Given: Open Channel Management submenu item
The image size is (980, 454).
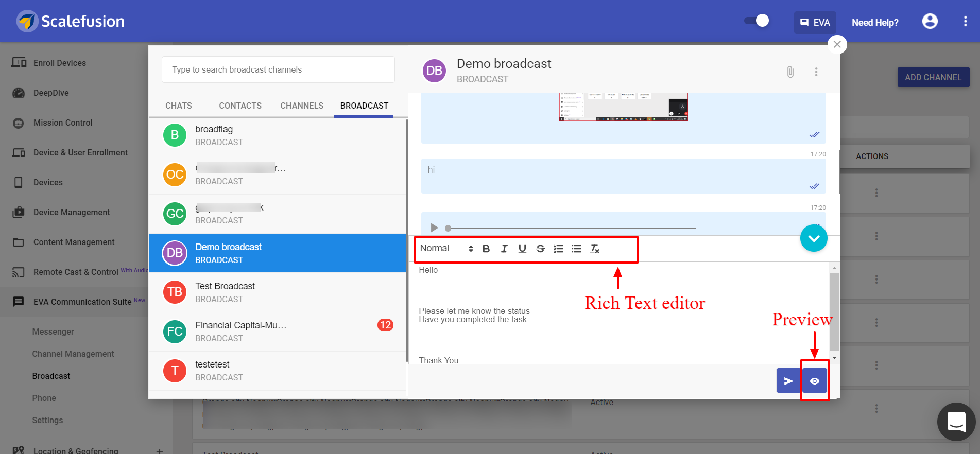Looking at the screenshot, I should point(73,354).
